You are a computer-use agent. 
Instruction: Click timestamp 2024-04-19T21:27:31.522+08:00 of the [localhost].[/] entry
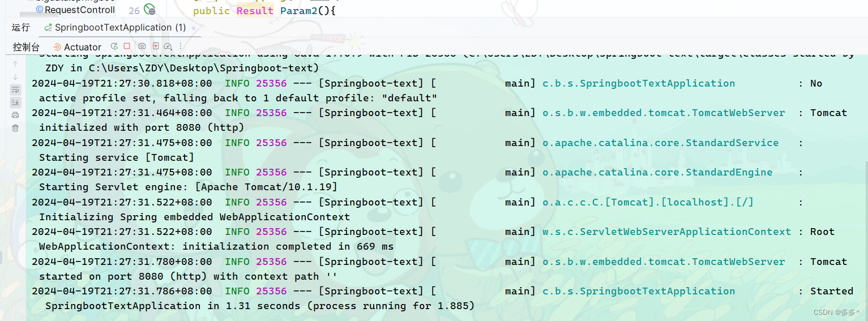(x=122, y=202)
